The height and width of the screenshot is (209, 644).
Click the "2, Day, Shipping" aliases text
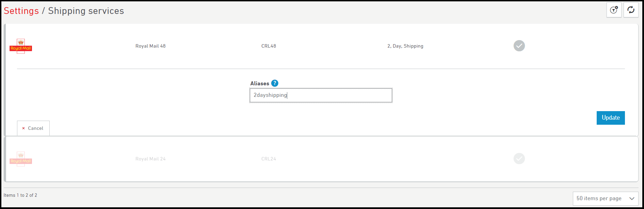pos(405,46)
